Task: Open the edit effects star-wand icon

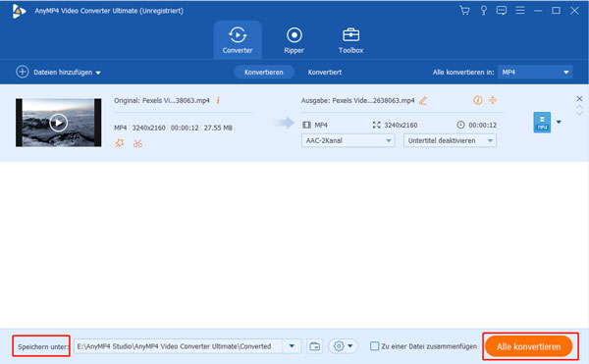Action: pyautogui.click(x=120, y=143)
